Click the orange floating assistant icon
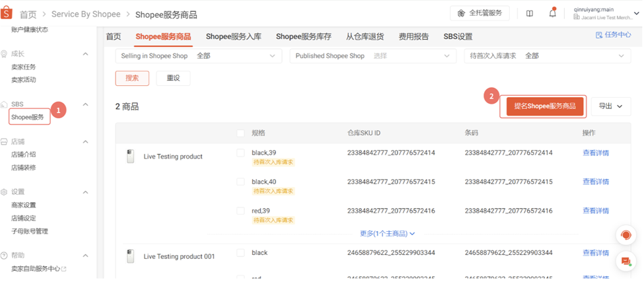This screenshot has height=286, width=644. point(625,235)
